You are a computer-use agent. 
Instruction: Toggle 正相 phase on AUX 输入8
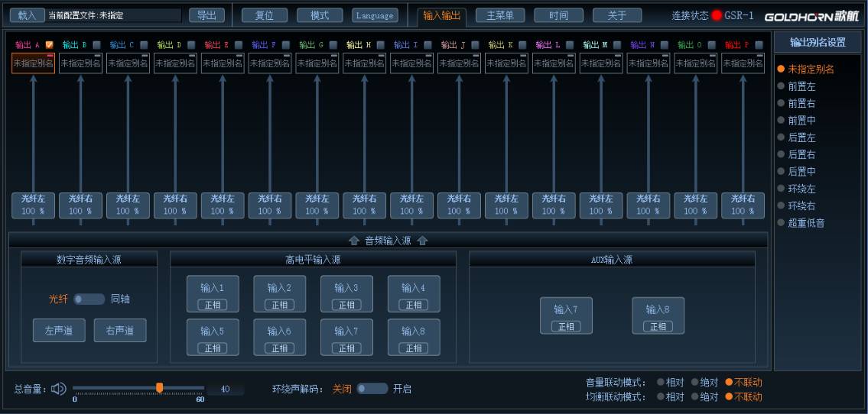(x=658, y=327)
